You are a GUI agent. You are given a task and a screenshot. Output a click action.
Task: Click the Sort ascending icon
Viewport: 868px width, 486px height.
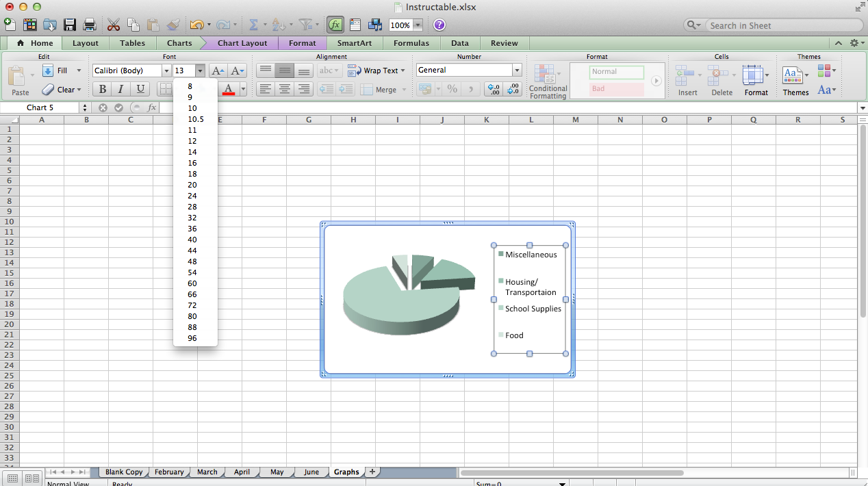279,25
